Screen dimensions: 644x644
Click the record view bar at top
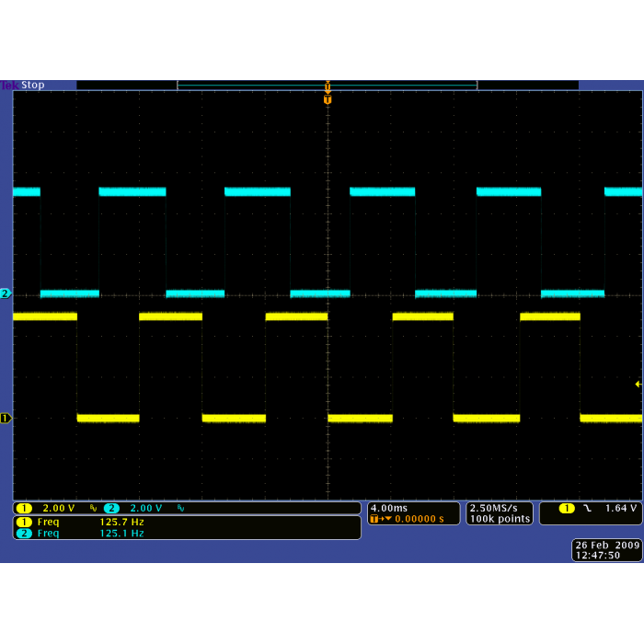tap(327, 86)
